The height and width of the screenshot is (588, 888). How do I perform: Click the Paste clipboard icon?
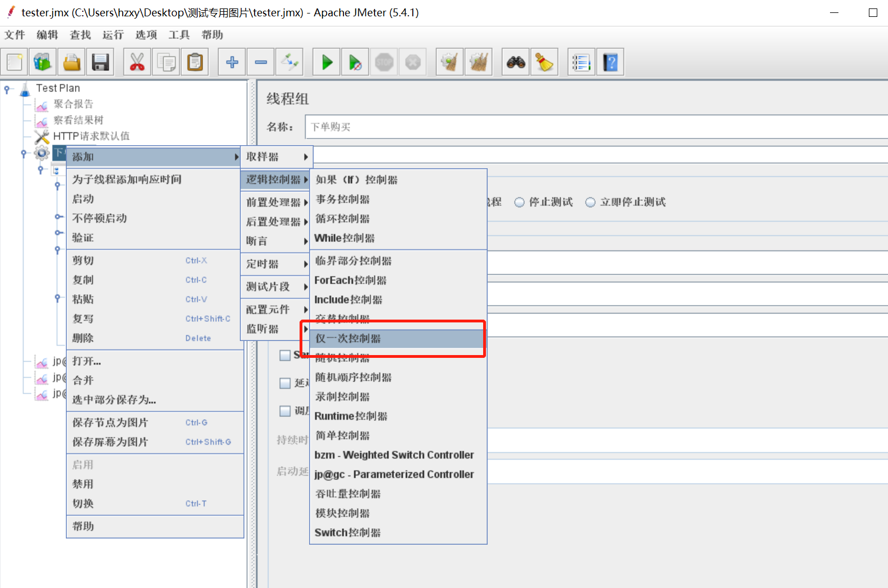coord(195,62)
